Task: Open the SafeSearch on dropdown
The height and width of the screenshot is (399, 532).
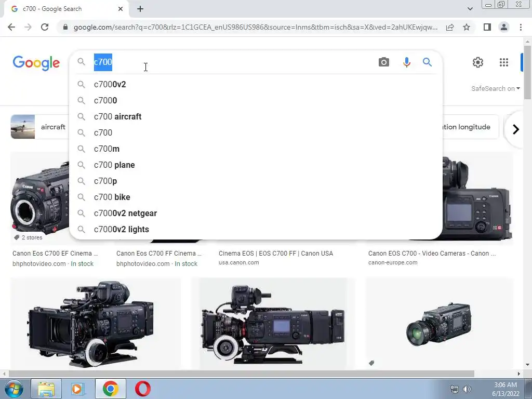Action: [495, 88]
